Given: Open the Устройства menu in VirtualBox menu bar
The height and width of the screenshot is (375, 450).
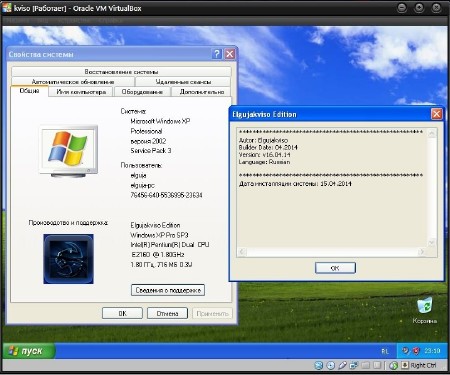Looking at the screenshot, I should coord(74,20).
